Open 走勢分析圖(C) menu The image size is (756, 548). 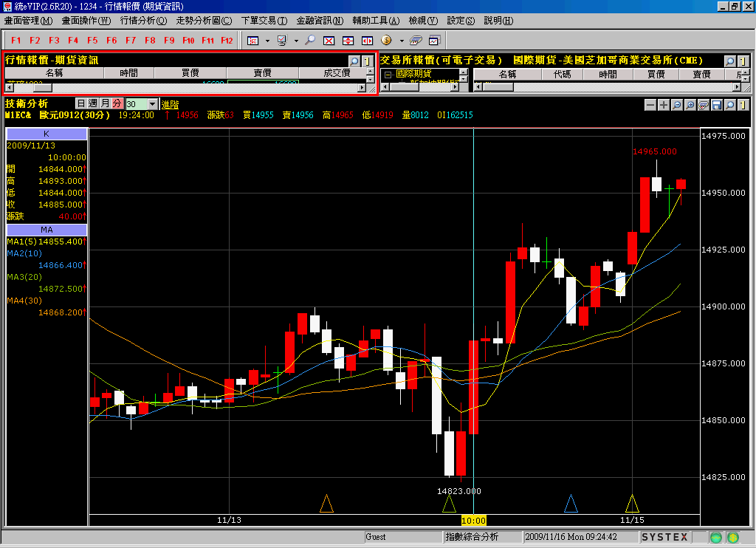pyautogui.click(x=204, y=21)
